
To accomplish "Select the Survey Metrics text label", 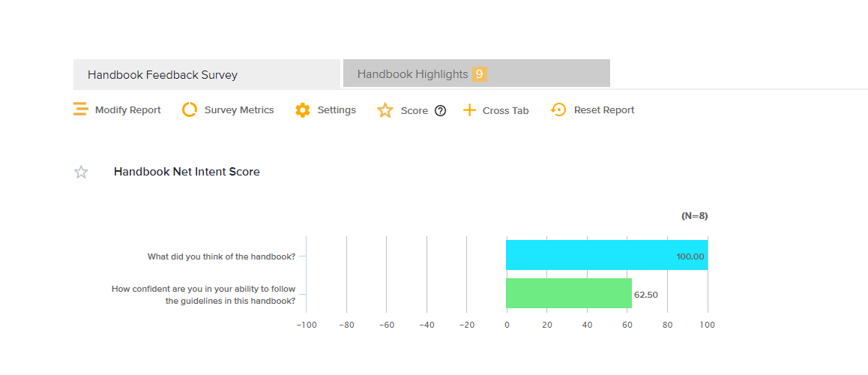I will coord(239,110).
